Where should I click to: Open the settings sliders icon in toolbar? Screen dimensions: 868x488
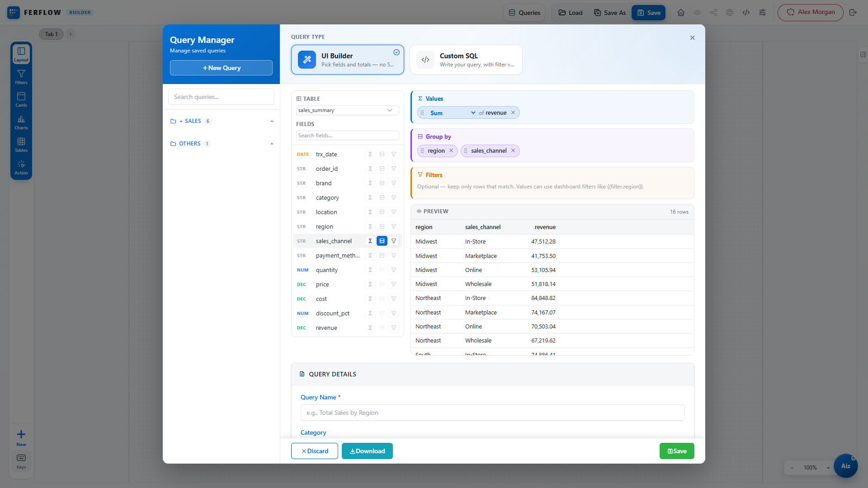(762, 13)
